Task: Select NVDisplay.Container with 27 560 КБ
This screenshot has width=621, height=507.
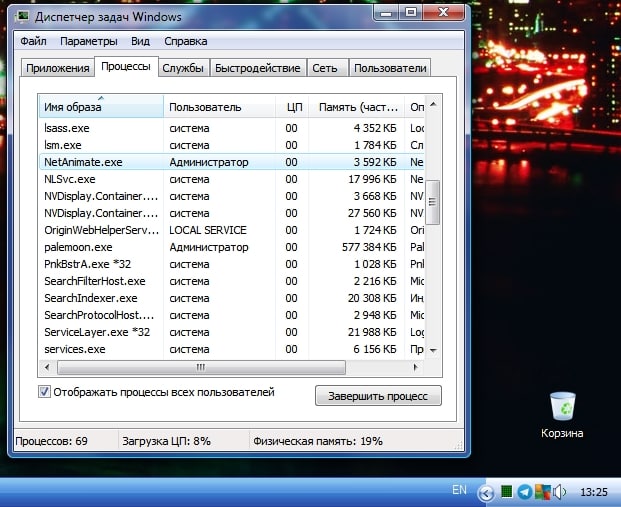Action: 232,213
